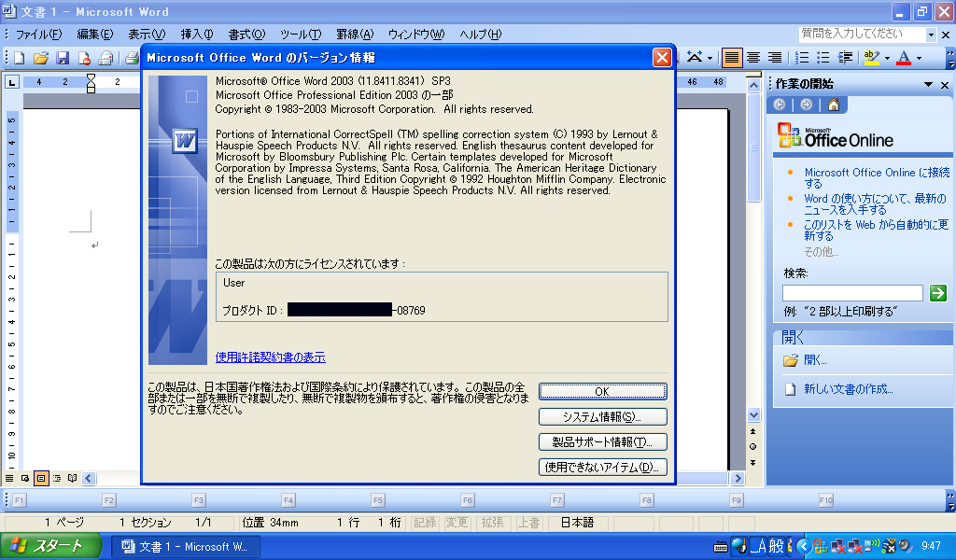Click the Open folder toolbar icon
This screenshot has width=956, height=560.
tap(41, 58)
